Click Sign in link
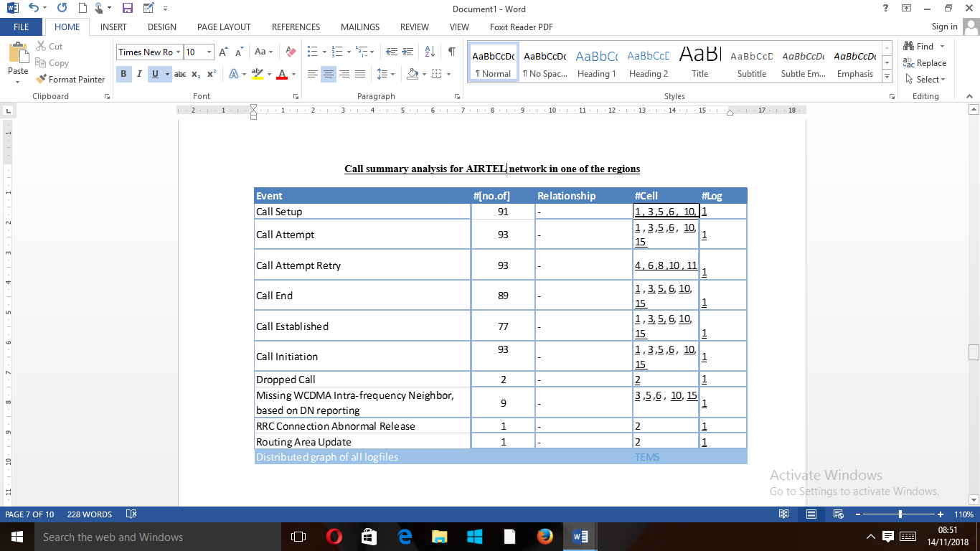This screenshot has width=980, height=551. [x=944, y=27]
